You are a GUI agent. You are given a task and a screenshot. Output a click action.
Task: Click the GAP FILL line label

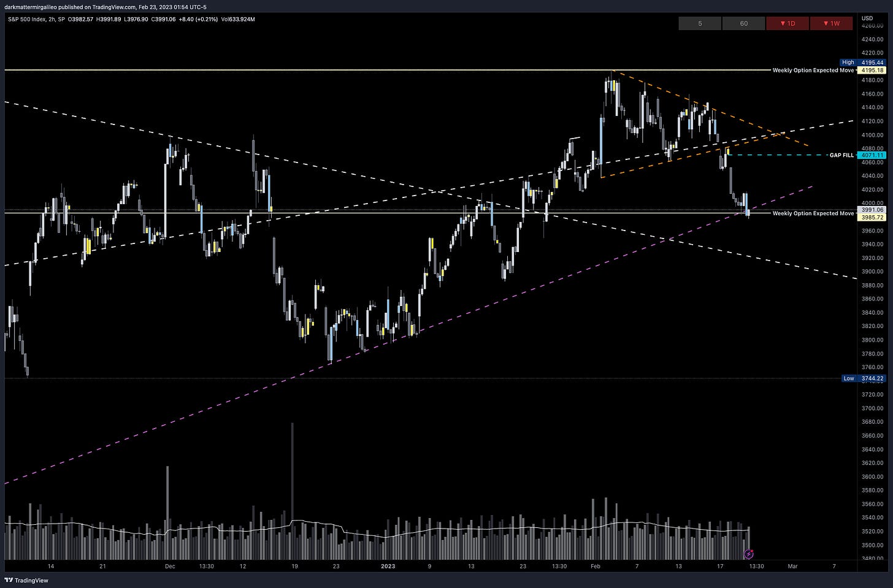click(x=841, y=155)
